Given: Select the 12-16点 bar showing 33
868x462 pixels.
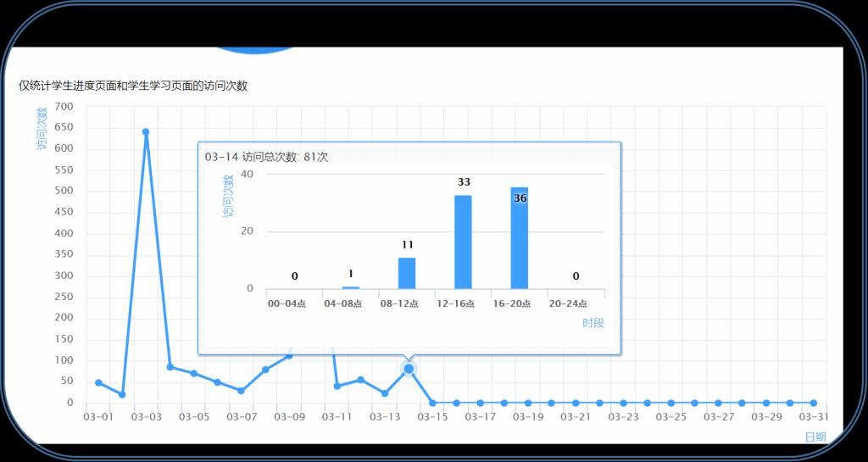Looking at the screenshot, I should coord(463,242).
